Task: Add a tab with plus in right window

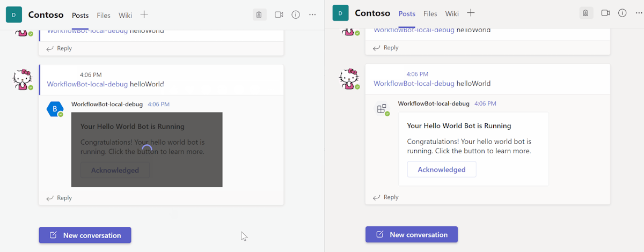Action: click(471, 13)
